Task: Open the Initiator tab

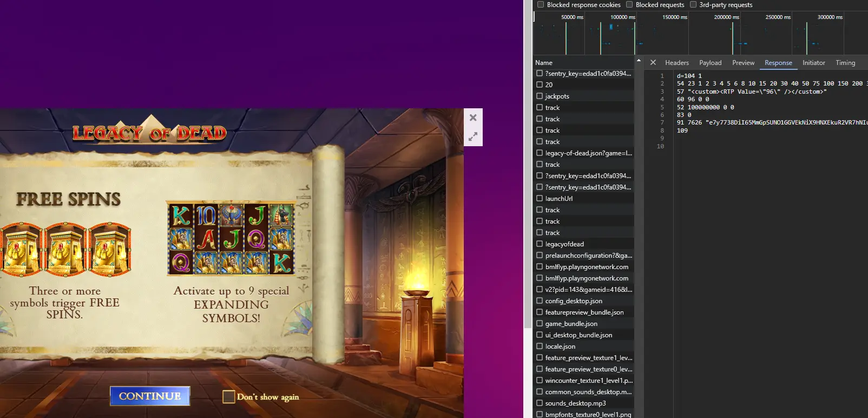Action: (x=814, y=63)
